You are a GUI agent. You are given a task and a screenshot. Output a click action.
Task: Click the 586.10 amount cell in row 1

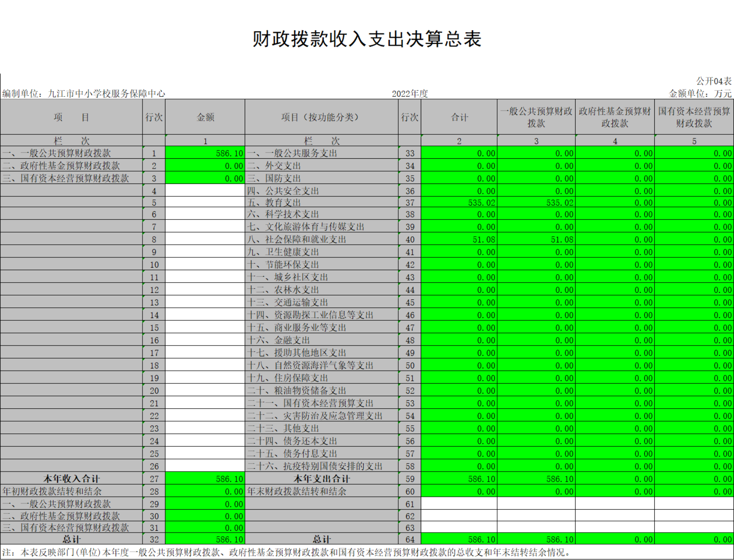point(205,153)
